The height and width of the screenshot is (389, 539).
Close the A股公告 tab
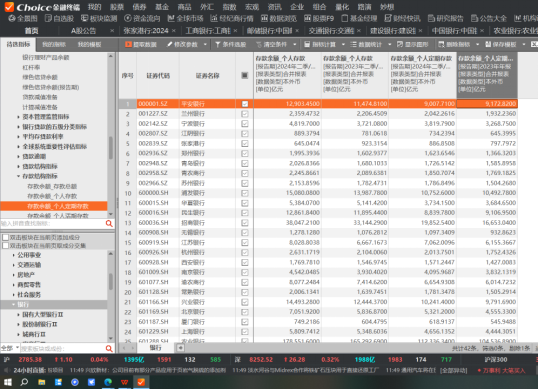pyautogui.click(x=112, y=31)
